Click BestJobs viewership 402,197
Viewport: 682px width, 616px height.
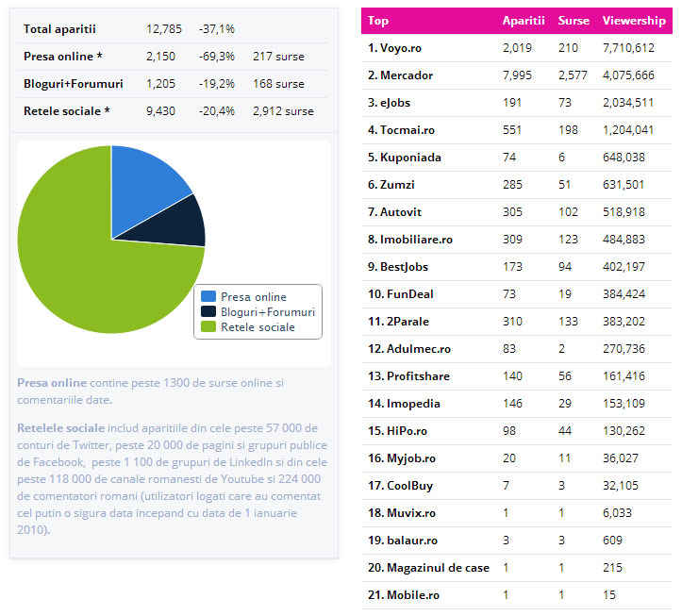(624, 267)
